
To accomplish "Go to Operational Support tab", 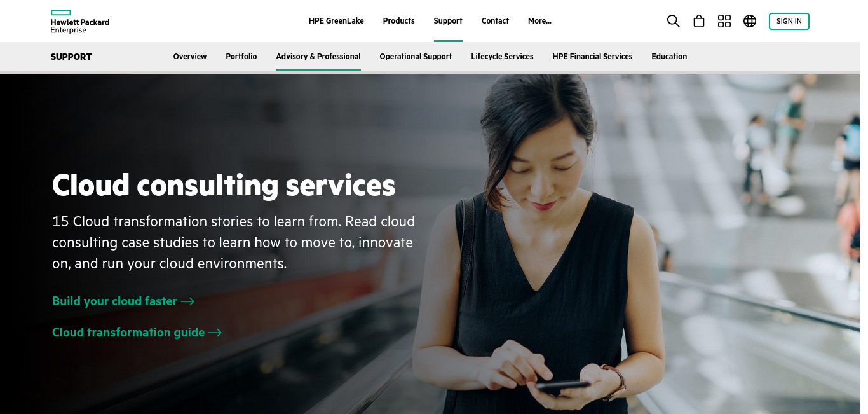I will (416, 57).
